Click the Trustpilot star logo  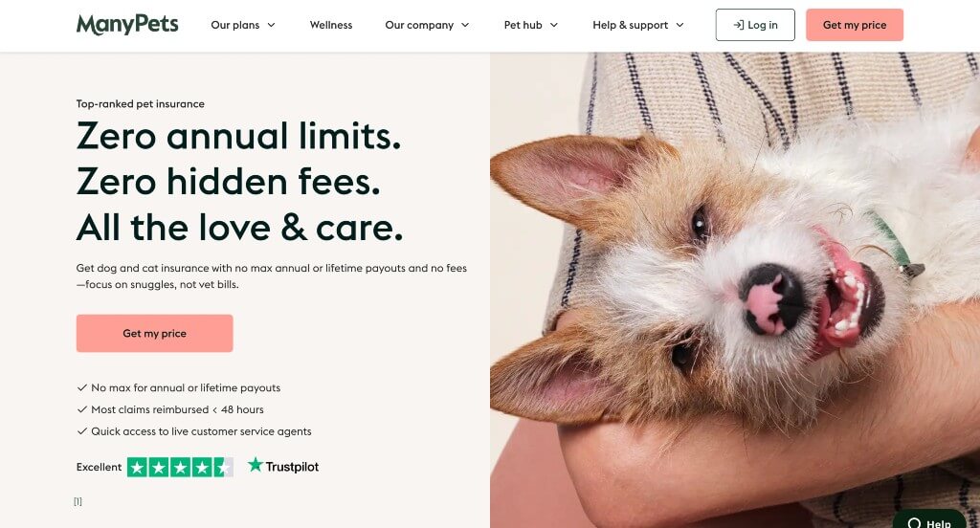pos(255,464)
